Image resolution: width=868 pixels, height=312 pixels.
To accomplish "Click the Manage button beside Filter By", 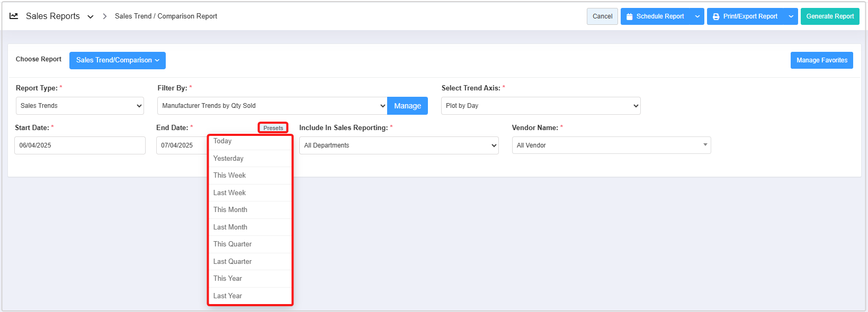I will coord(407,106).
